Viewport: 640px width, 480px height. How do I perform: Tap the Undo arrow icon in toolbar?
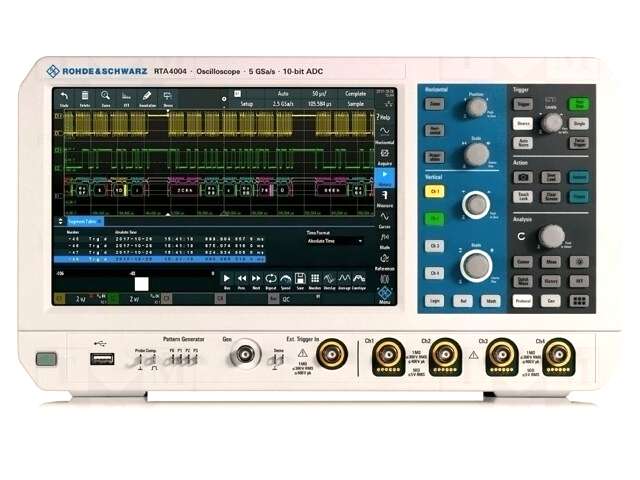pyautogui.click(x=64, y=96)
